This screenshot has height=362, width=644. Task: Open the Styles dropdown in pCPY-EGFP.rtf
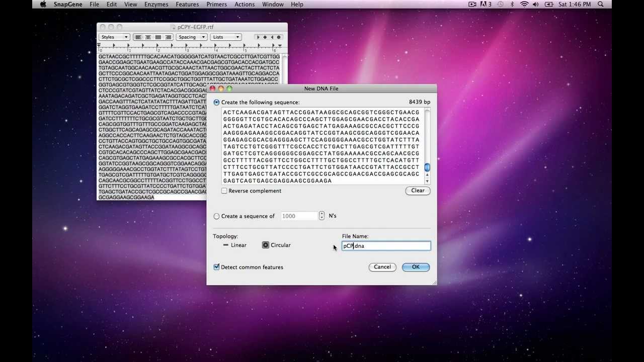point(115,37)
